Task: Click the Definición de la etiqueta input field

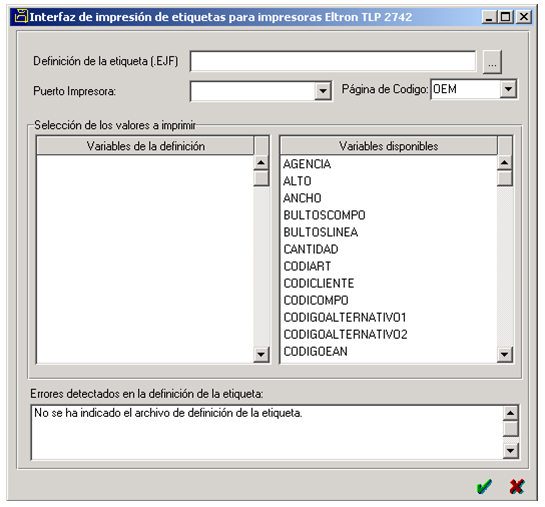Action: [333, 62]
